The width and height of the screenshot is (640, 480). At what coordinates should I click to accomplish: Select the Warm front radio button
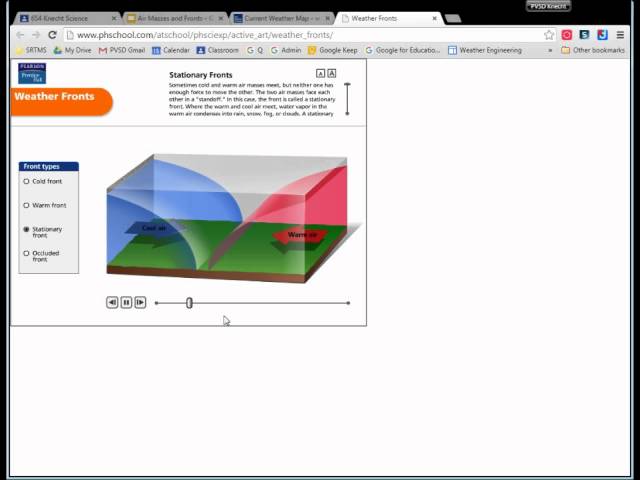[x=27, y=205]
